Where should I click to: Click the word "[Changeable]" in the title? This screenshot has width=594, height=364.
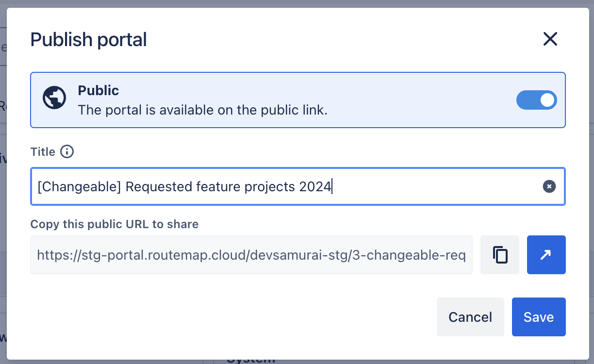[79, 186]
